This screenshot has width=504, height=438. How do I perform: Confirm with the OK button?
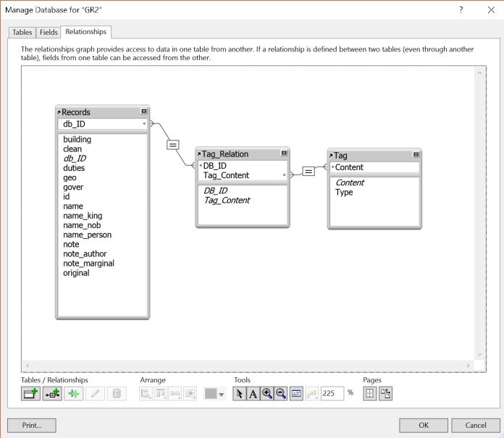click(424, 425)
